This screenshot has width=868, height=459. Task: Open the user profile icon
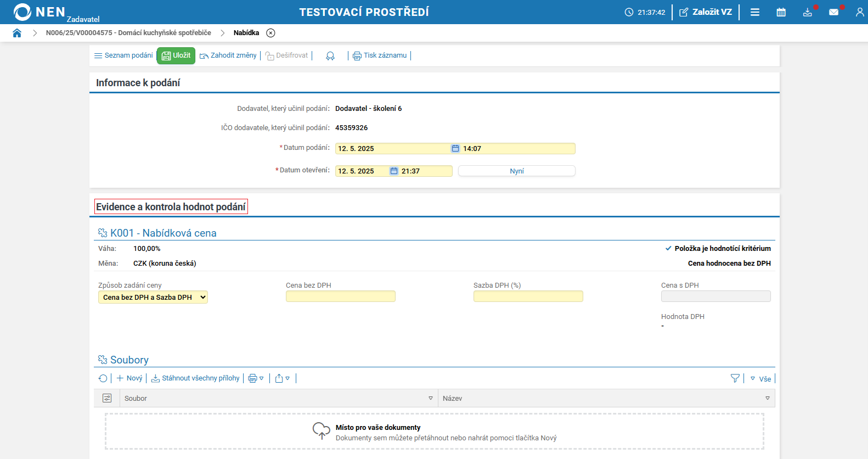[859, 12]
